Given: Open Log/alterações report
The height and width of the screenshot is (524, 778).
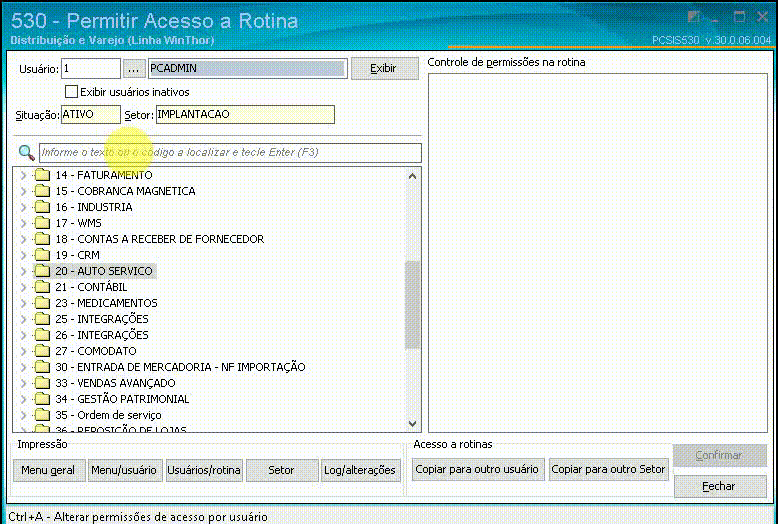Looking at the screenshot, I should (x=360, y=470).
